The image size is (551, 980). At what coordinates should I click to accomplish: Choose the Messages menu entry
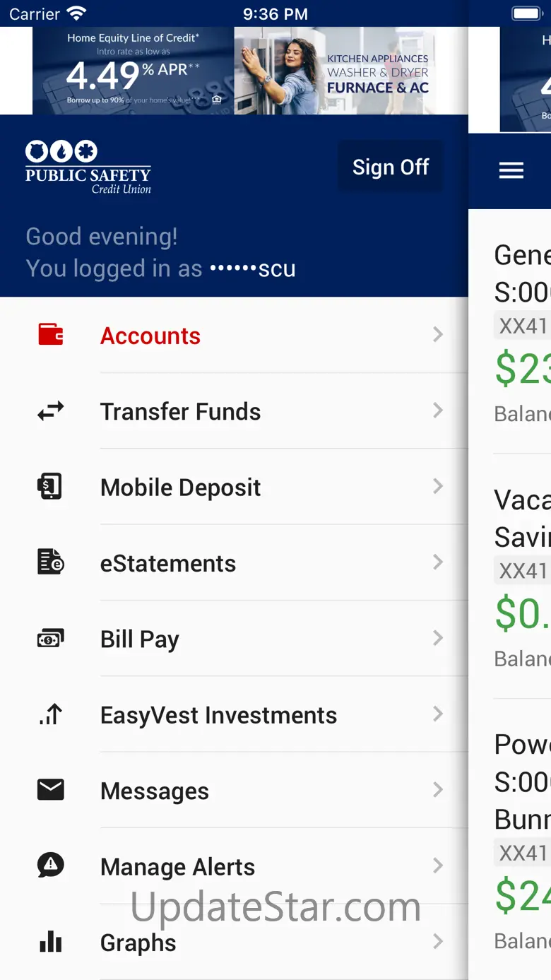(x=155, y=791)
